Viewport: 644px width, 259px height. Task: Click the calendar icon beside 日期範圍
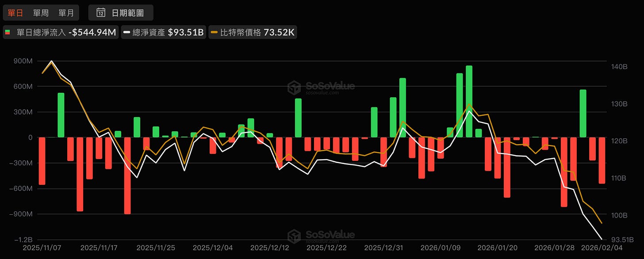[x=100, y=13]
